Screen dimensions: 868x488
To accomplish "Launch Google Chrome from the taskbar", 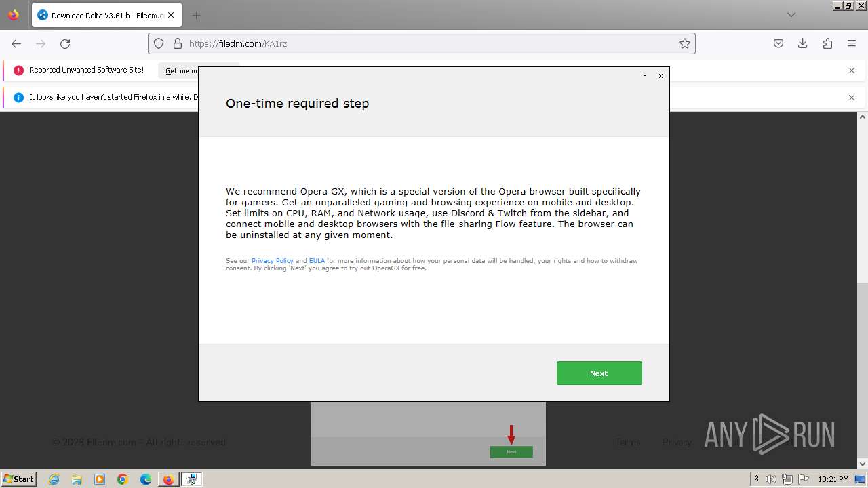I will coord(123,479).
